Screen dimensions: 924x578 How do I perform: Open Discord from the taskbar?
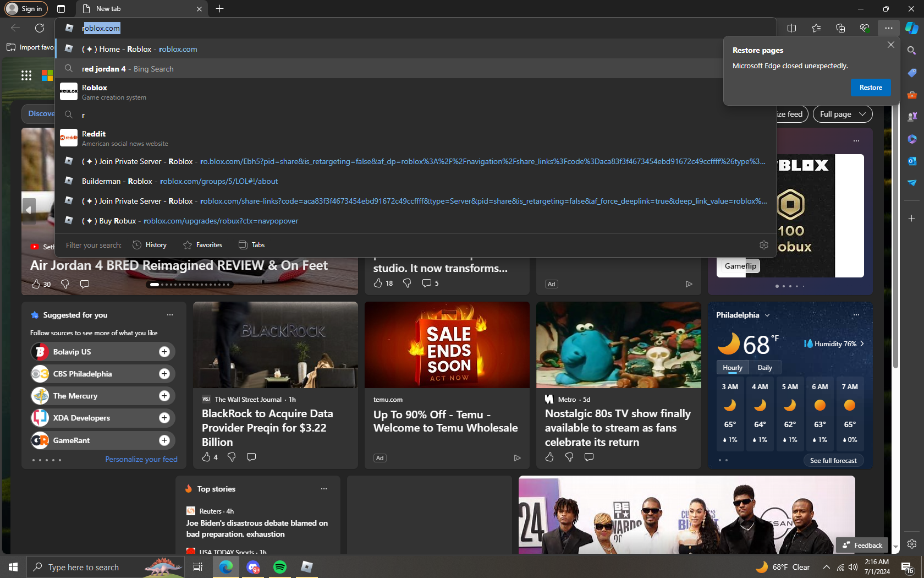pos(253,567)
